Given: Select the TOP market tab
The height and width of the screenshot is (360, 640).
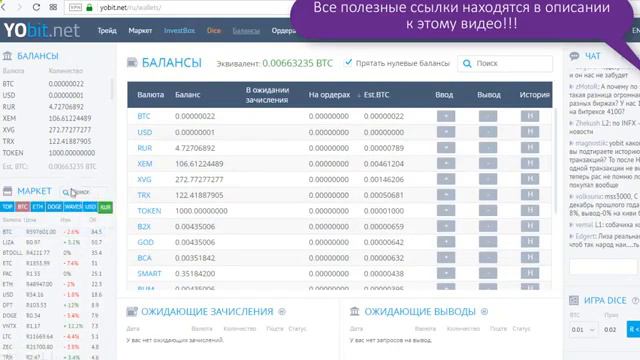Looking at the screenshot, I should [x=7, y=207].
